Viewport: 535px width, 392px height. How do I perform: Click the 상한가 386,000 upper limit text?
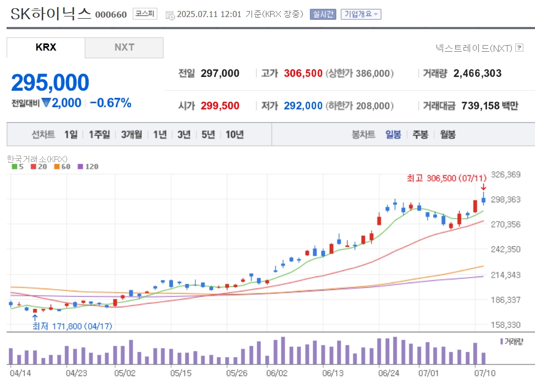359,73
